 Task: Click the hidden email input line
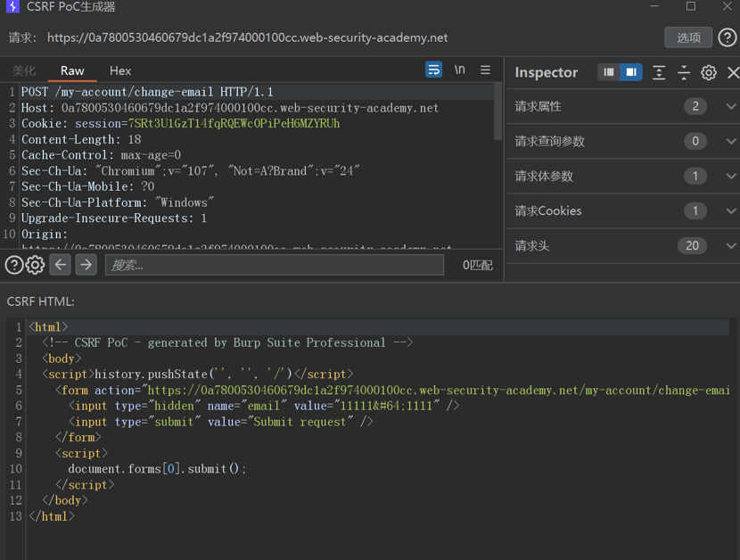click(264, 406)
